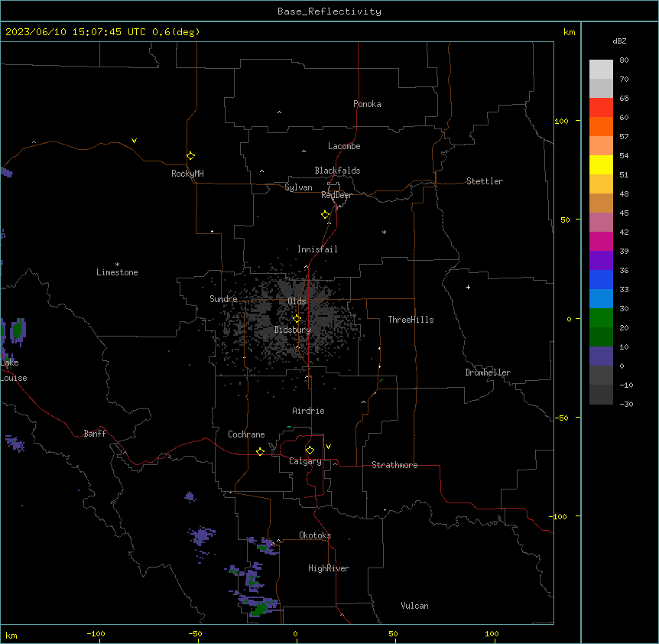The width and height of the screenshot is (659, 644).
Task: Click the Lacombe city label
Action: click(x=344, y=146)
